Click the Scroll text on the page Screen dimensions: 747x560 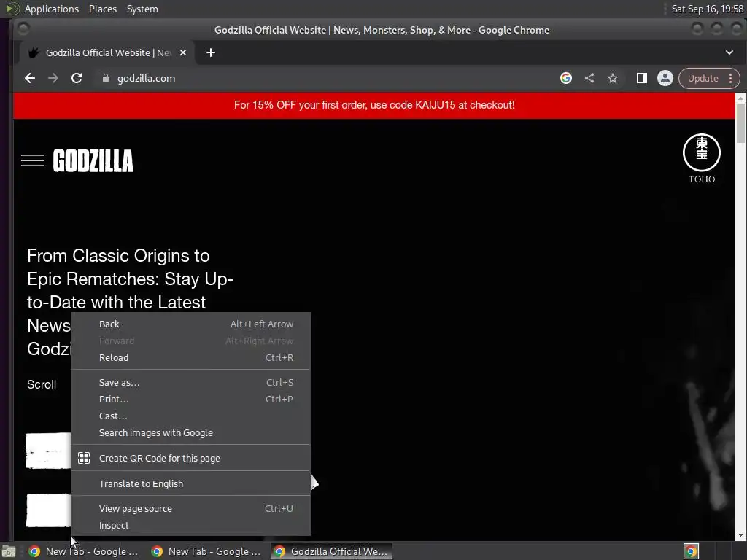coord(42,384)
